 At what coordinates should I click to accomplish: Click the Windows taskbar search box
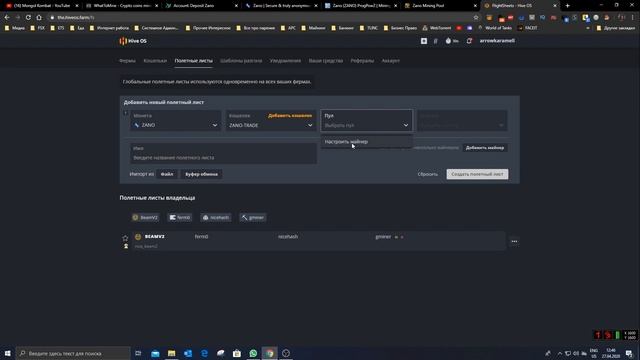click(x=73, y=353)
